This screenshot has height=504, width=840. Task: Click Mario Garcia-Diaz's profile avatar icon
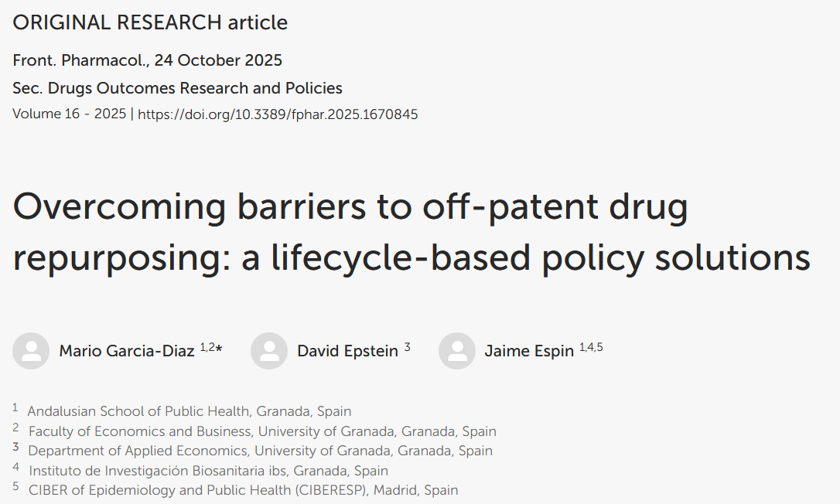(31, 351)
